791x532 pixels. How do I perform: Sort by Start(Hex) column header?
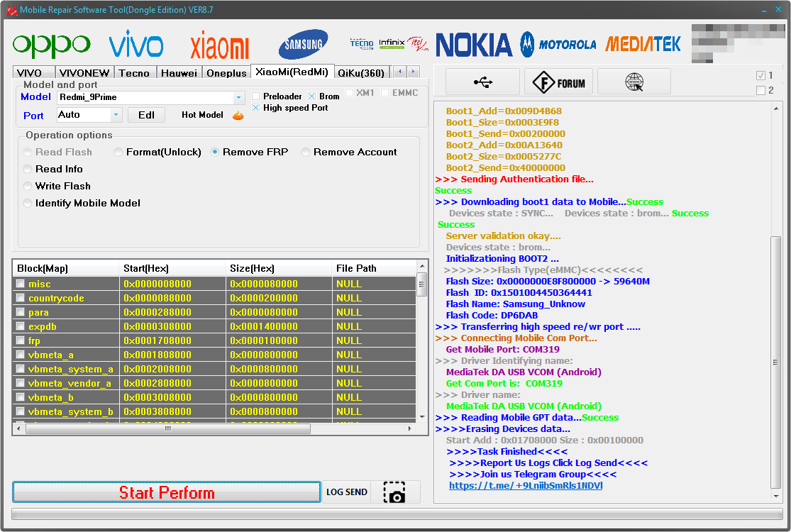click(172, 268)
